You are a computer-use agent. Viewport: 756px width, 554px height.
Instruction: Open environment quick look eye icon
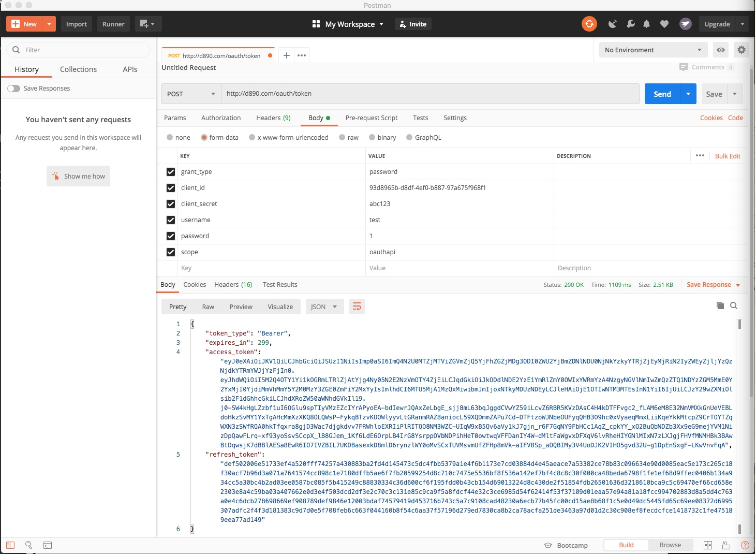point(721,50)
